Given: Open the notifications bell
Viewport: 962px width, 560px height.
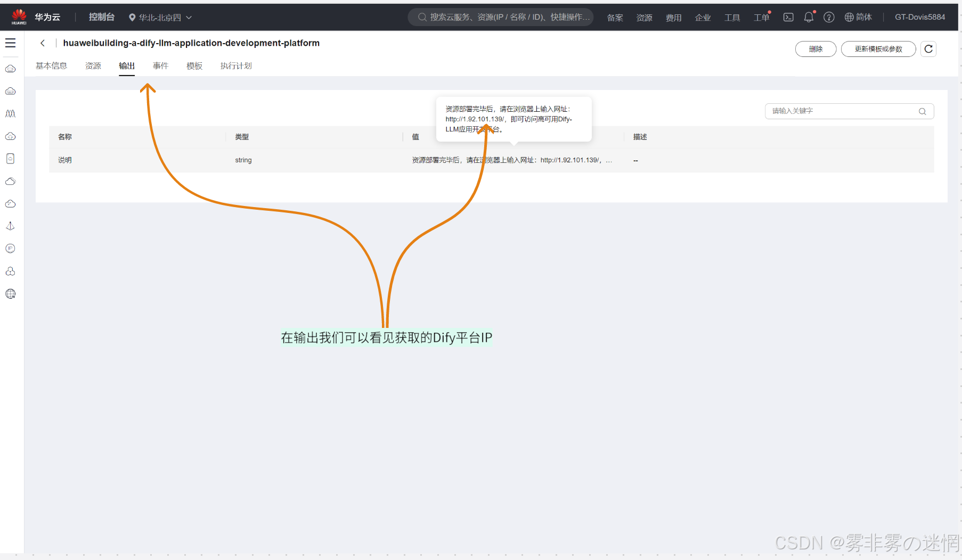Looking at the screenshot, I should pyautogui.click(x=809, y=17).
